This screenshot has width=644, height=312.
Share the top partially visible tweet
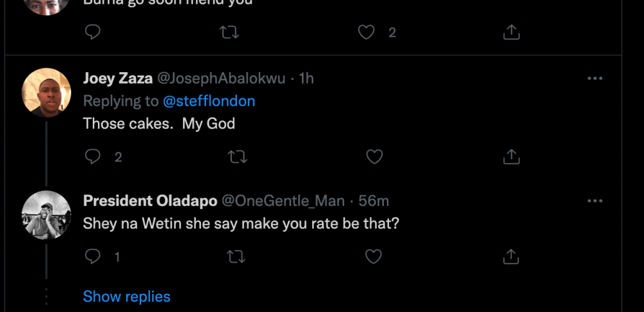[x=511, y=32]
